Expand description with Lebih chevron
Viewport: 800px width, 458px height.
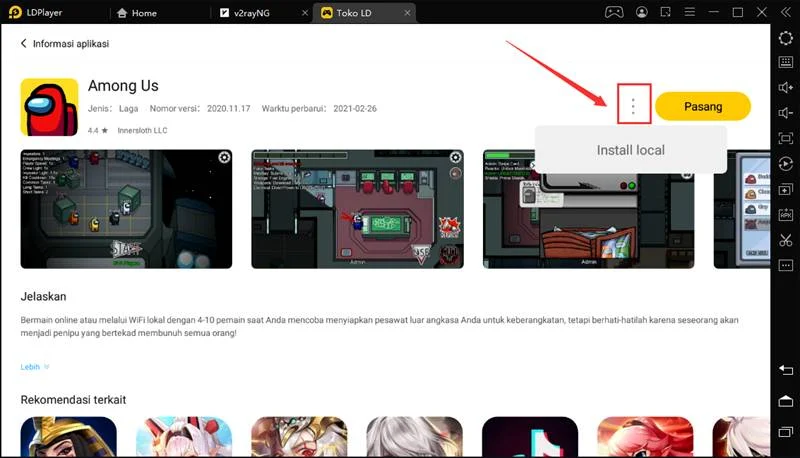click(x=35, y=367)
